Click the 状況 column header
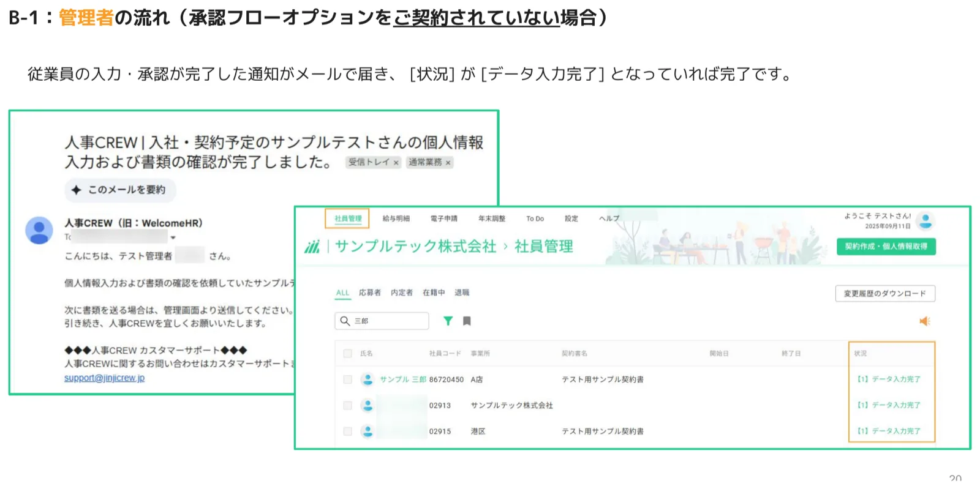980x489 pixels. [x=861, y=354]
